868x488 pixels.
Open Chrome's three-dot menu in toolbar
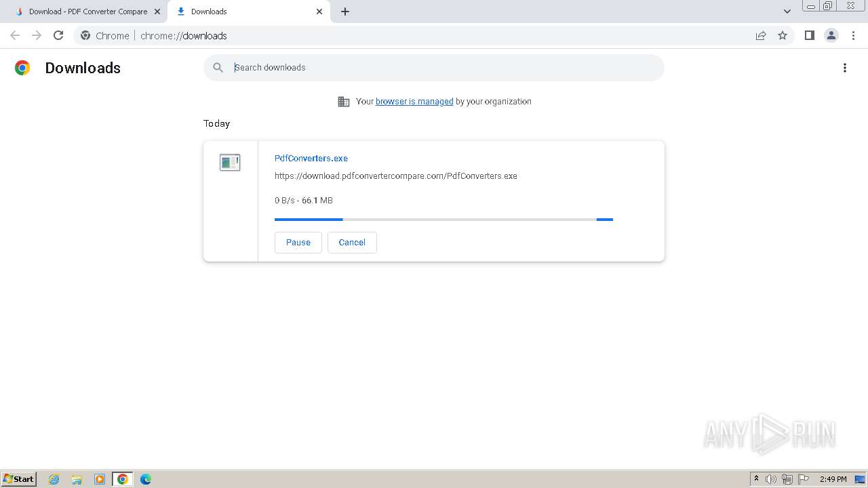click(853, 35)
